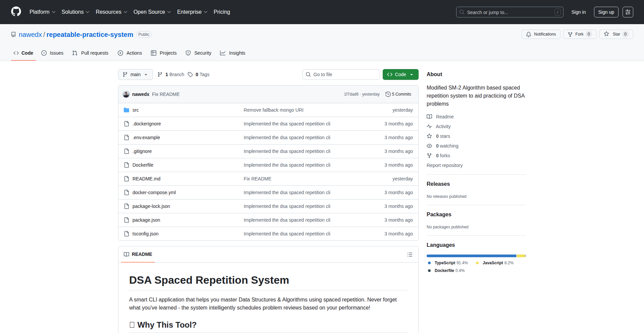
Task: Click nawedx's avatar in the commit row
Action: pos(126,94)
